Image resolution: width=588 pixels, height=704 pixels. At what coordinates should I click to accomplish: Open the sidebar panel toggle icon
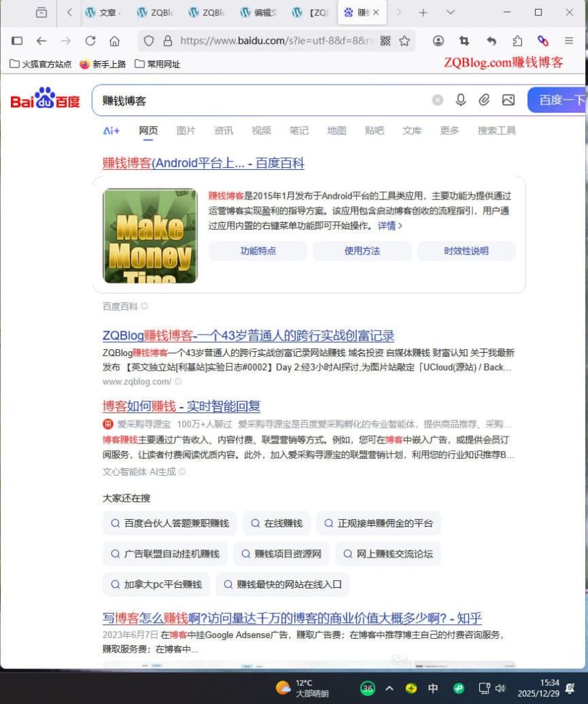click(17, 41)
